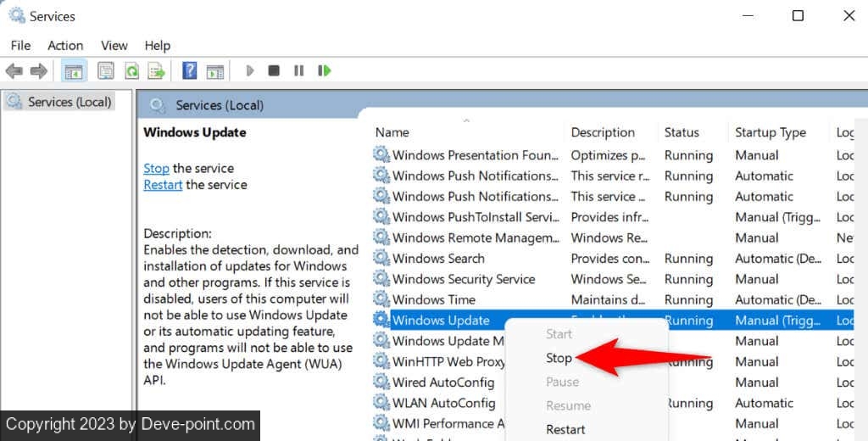This screenshot has height=441, width=868.
Task: Click the Back arrow in the toolbar
Action: coord(14,70)
